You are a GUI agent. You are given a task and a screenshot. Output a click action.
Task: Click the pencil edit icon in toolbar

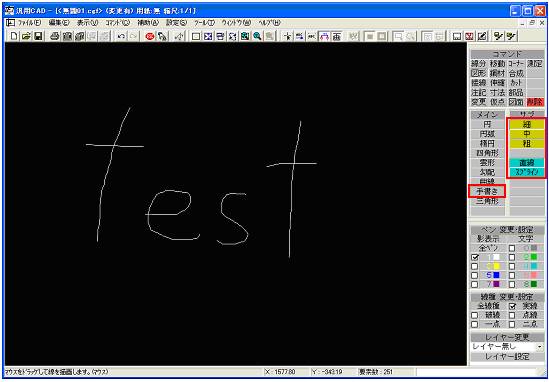coord(482,36)
